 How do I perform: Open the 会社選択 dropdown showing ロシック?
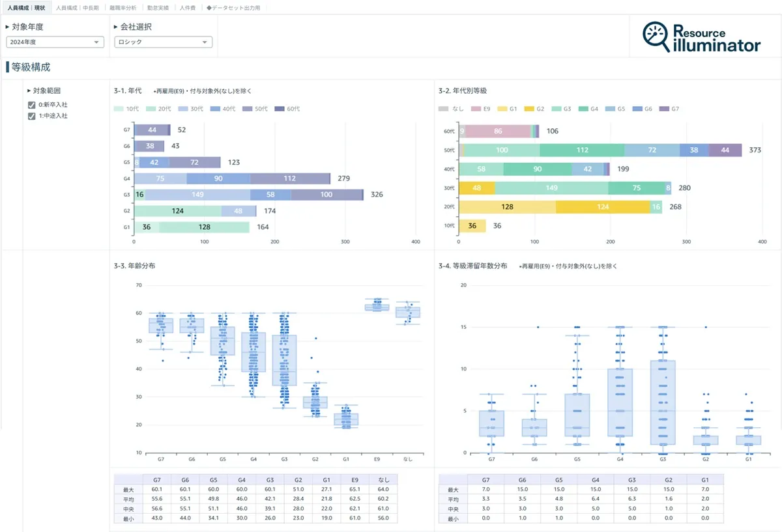163,42
